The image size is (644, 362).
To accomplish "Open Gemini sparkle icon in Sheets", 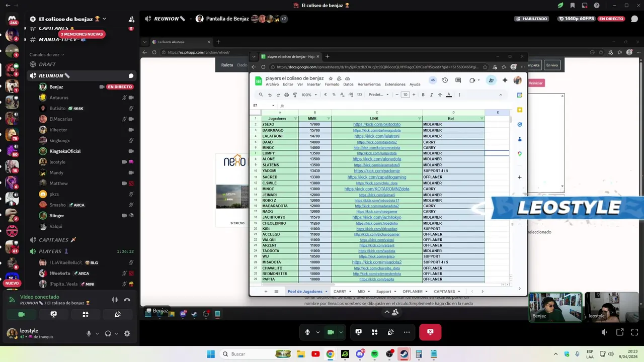I will pos(505,80).
